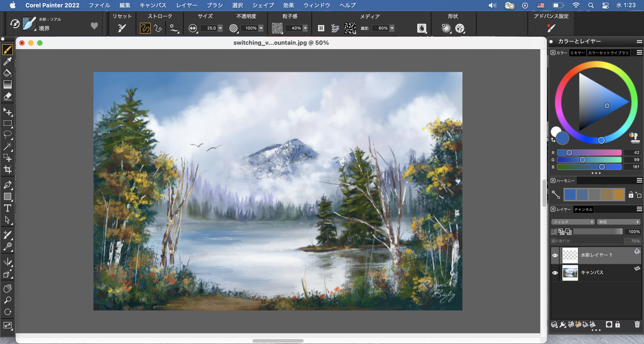
Task: Open the ブラシ menu
Action: [x=214, y=5]
